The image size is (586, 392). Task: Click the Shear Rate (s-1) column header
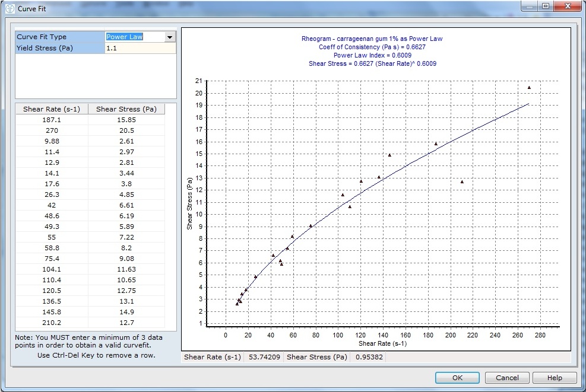[52, 109]
